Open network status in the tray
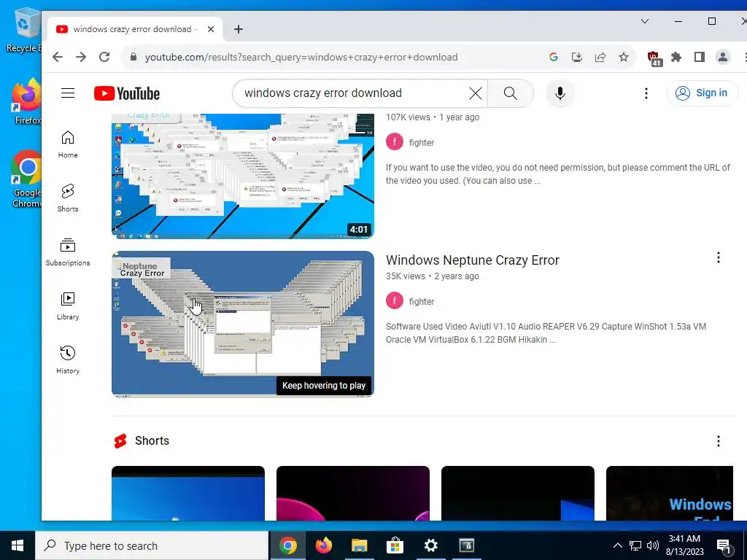The image size is (747, 560). point(635,545)
